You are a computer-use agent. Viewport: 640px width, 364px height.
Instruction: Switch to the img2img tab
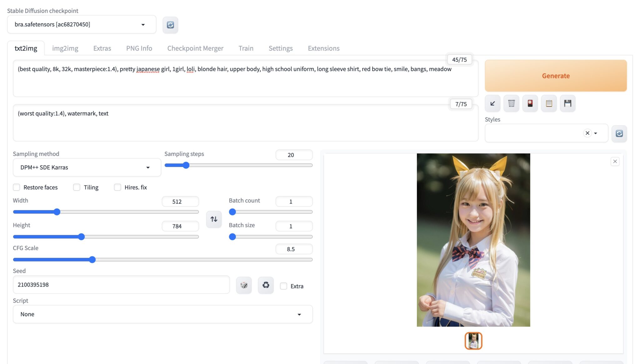tap(65, 48)
